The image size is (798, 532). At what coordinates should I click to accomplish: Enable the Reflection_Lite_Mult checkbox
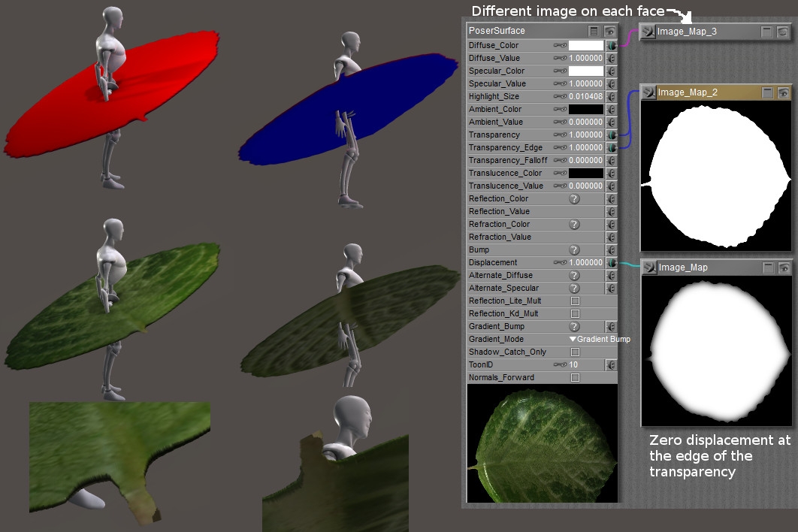click(x=575, y=301)
